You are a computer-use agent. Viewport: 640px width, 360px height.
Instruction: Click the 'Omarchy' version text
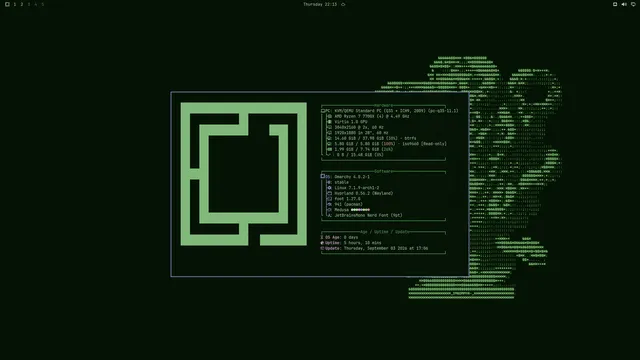point(352,177)
